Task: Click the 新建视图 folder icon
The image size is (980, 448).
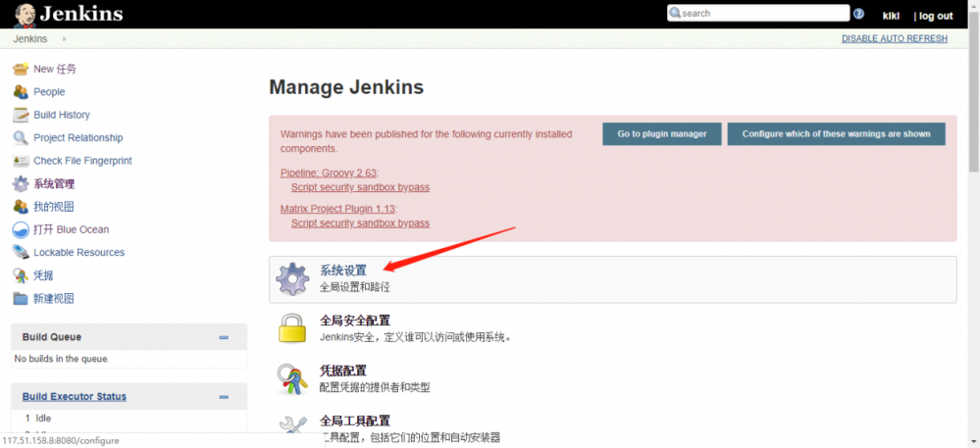Action: pos(21,299)
